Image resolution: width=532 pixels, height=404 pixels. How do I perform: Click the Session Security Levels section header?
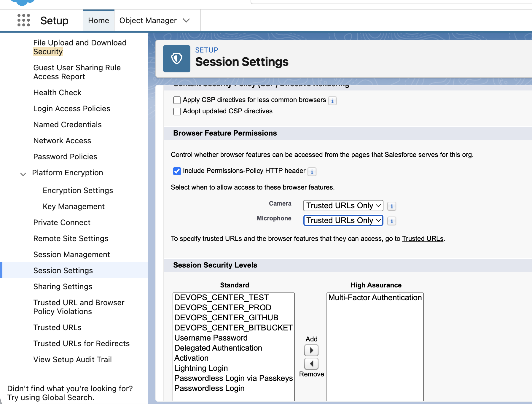(x=215, y=265)
